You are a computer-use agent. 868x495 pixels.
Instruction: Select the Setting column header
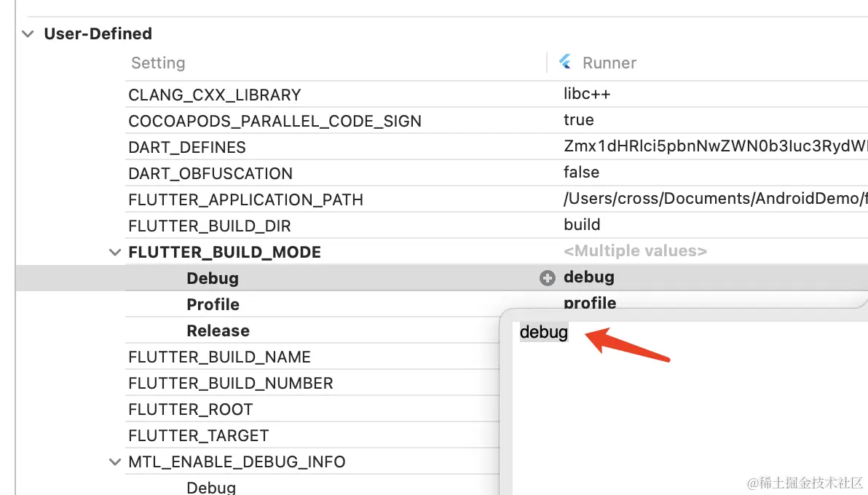(158, 63)
